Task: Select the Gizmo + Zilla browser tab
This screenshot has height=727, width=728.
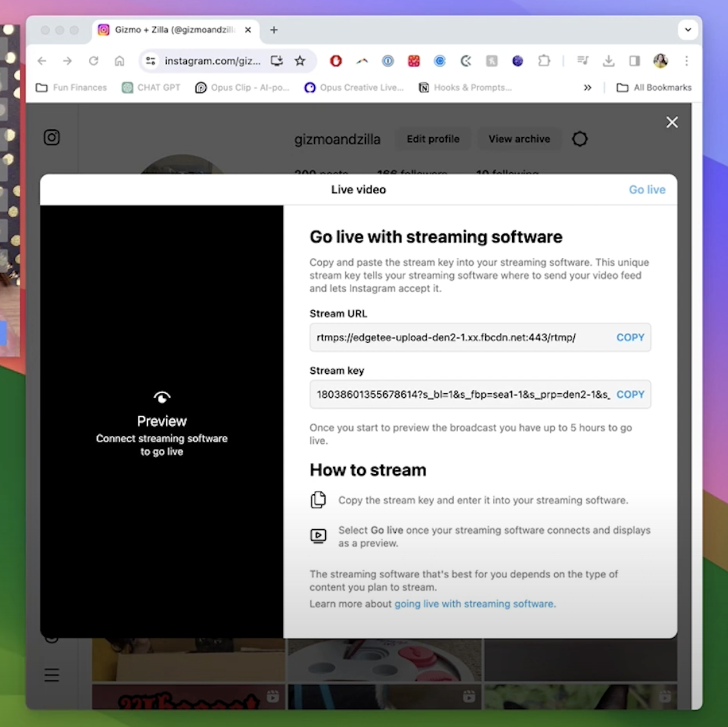Action: click(165, 30)
